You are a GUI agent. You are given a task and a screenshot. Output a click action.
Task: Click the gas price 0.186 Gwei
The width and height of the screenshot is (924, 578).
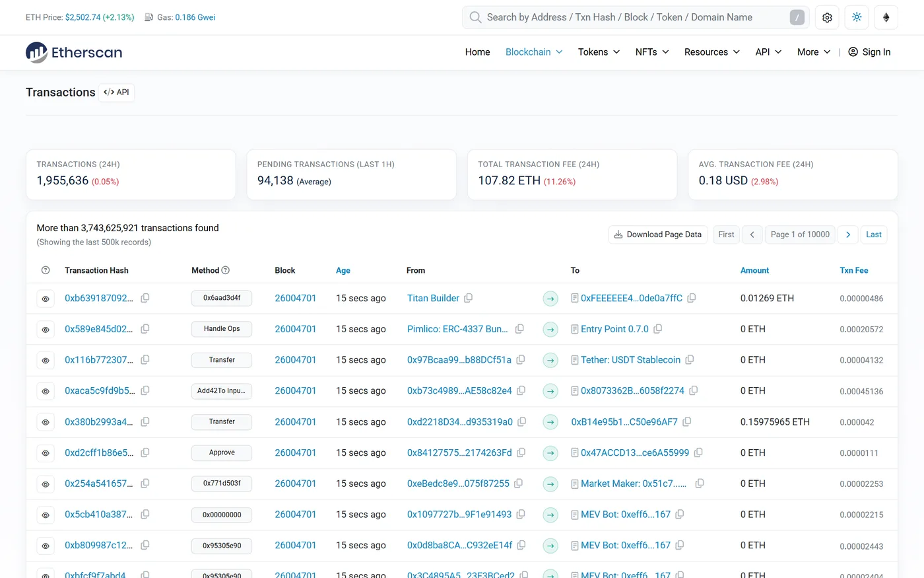point(195,17)
